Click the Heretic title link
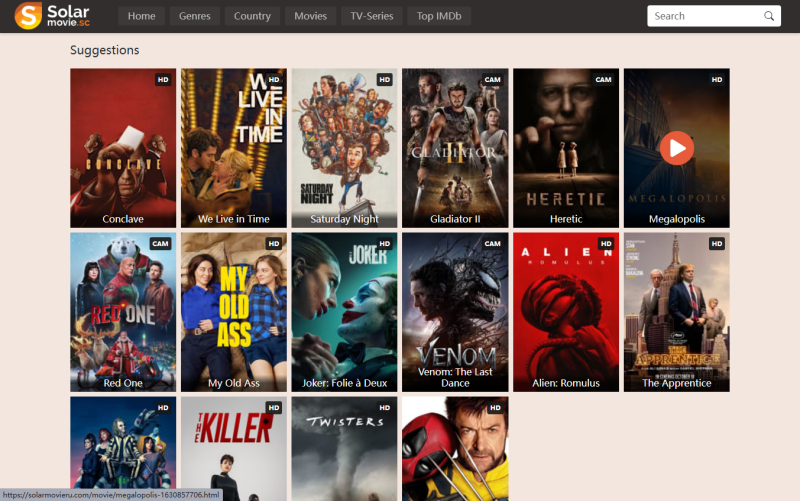The image size is (800, 501). [566, 219]
